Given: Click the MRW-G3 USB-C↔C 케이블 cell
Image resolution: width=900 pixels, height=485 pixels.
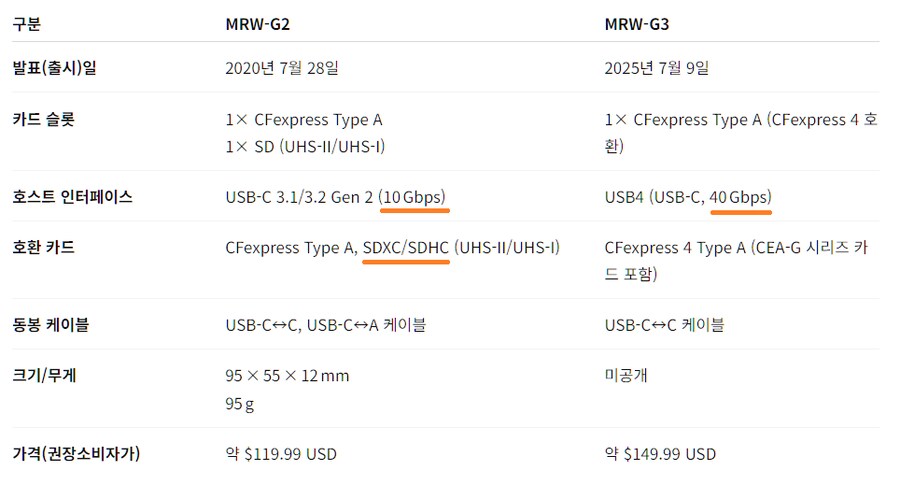Looking at the screenshot, I should (664, 324).
